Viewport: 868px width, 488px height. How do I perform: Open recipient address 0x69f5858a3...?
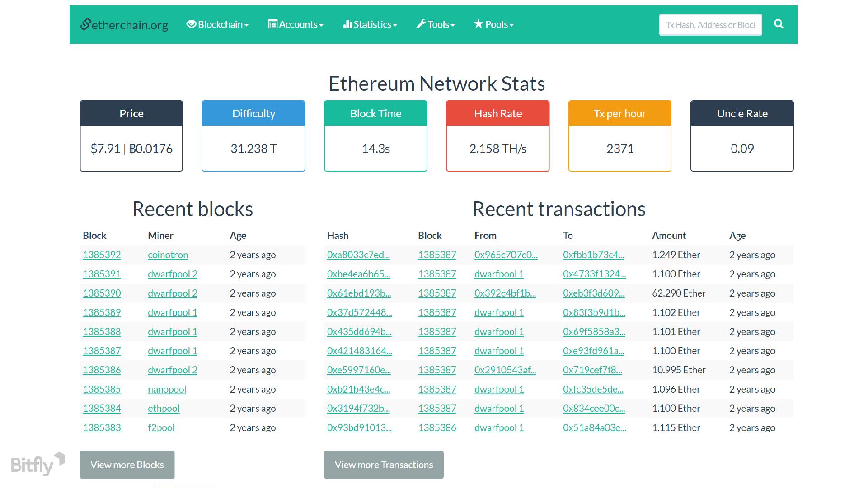(594, 331)
